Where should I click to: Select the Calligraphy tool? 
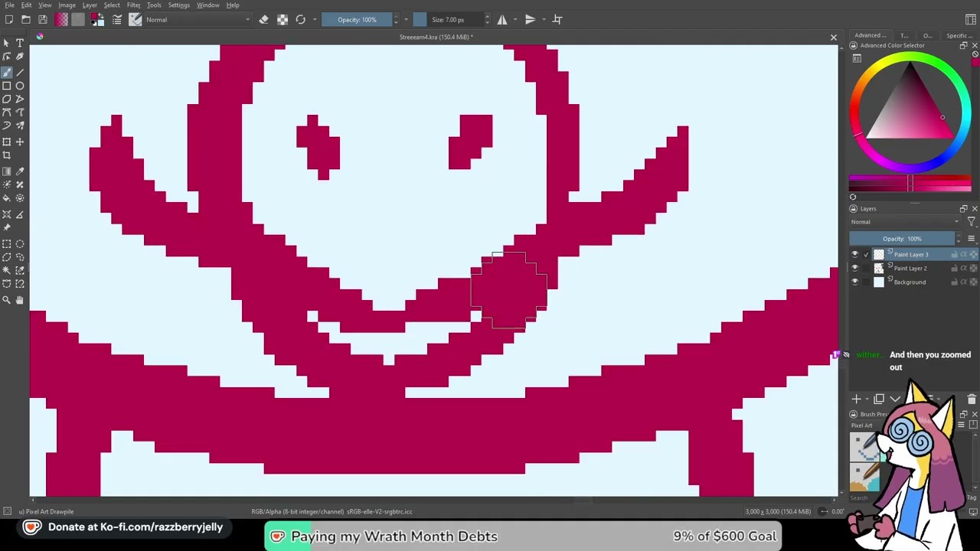[20, 57]
